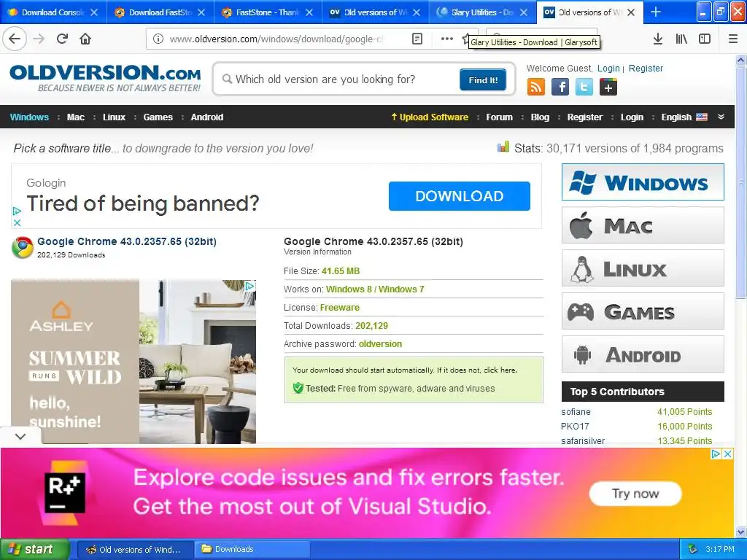Click the system tray icon beside clock
747x560 pixels.
coord(692,549)
